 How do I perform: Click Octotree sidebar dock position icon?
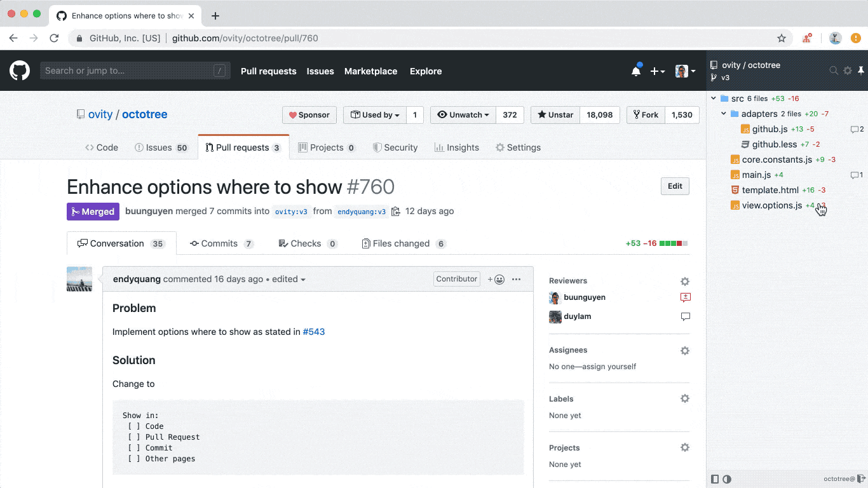point(715,479)
